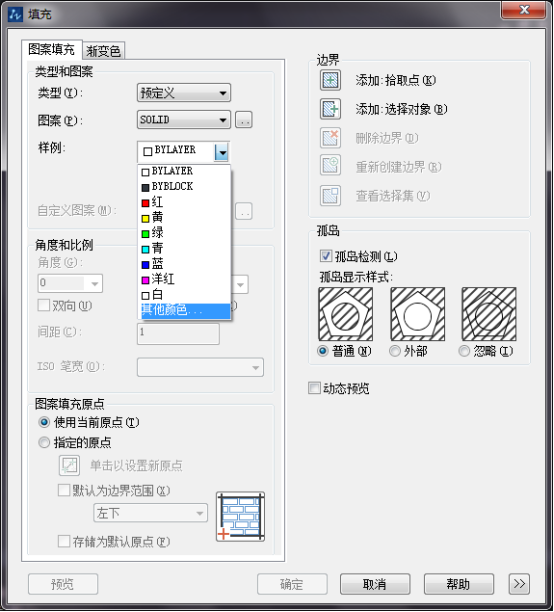Screen dimensions: 554x612
Task: Select the Ignore island display style thumbnail
Action: click(489, 314)
